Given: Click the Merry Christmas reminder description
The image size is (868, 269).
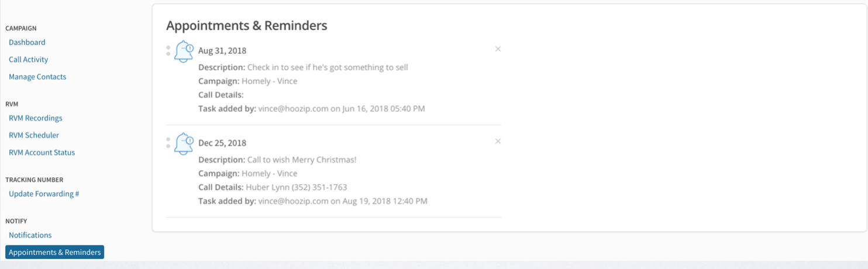Looking at the screenshot, I should point(302,160).
